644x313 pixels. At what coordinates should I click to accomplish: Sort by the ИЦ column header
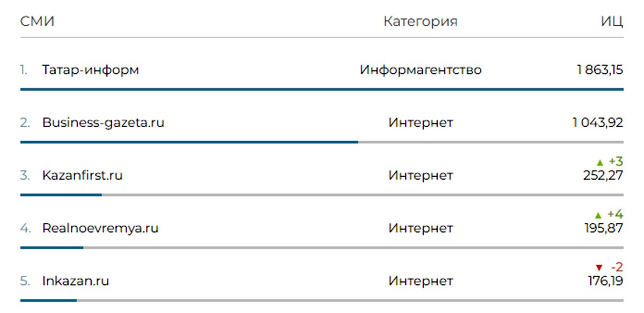612,21
